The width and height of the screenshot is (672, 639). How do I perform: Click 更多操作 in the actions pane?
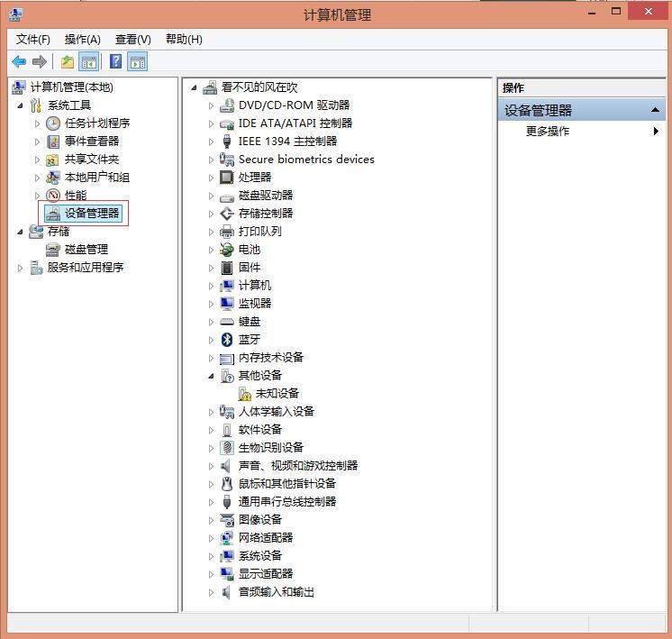pyautogui.click(x=548, y=132)
